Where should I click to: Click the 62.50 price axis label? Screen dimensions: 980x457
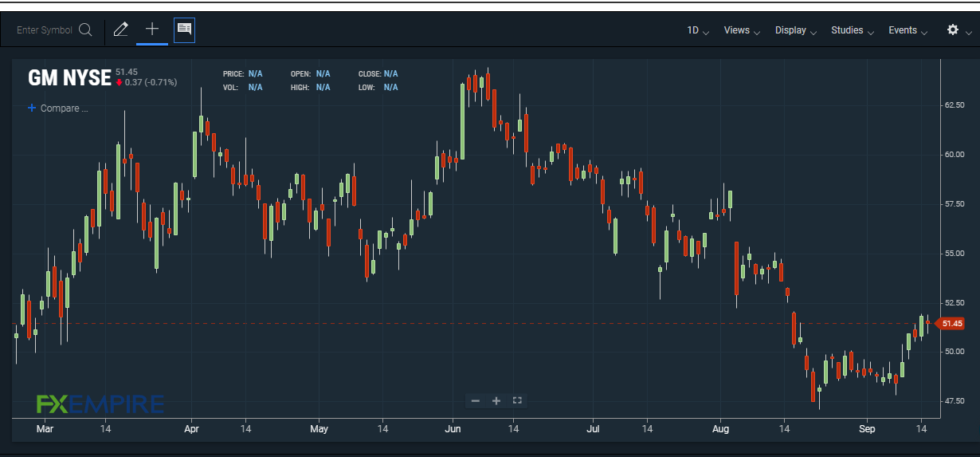tap(955, 104)
